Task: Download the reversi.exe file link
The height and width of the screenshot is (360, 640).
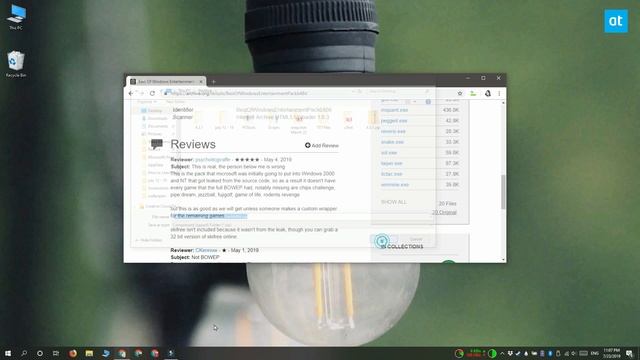Action: point(393,131)
